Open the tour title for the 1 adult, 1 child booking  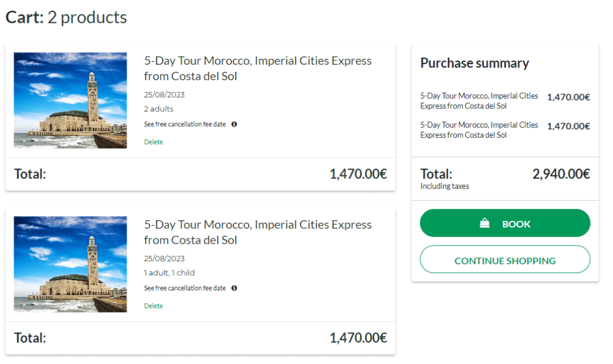click(257, 232)
